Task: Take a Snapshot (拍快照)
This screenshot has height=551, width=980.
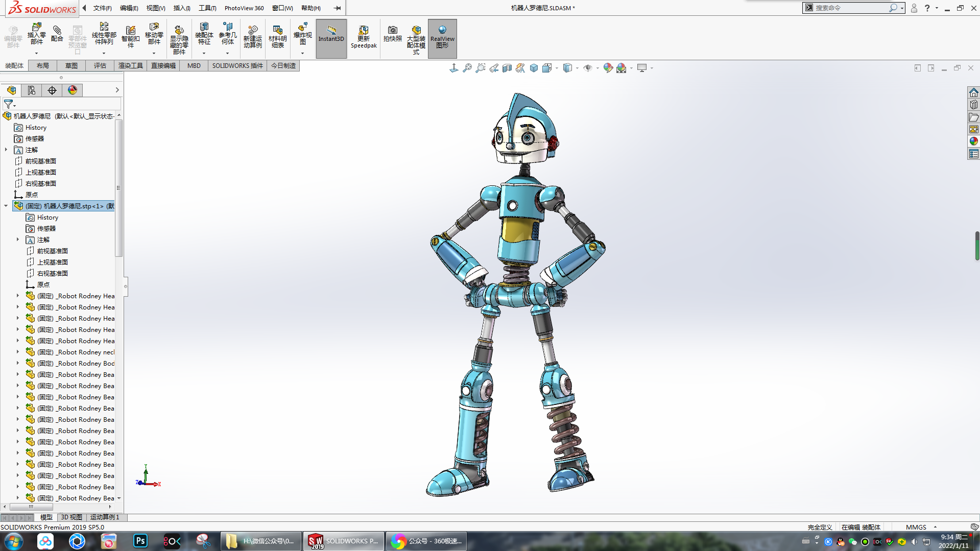Action: (x=392, y=34)
